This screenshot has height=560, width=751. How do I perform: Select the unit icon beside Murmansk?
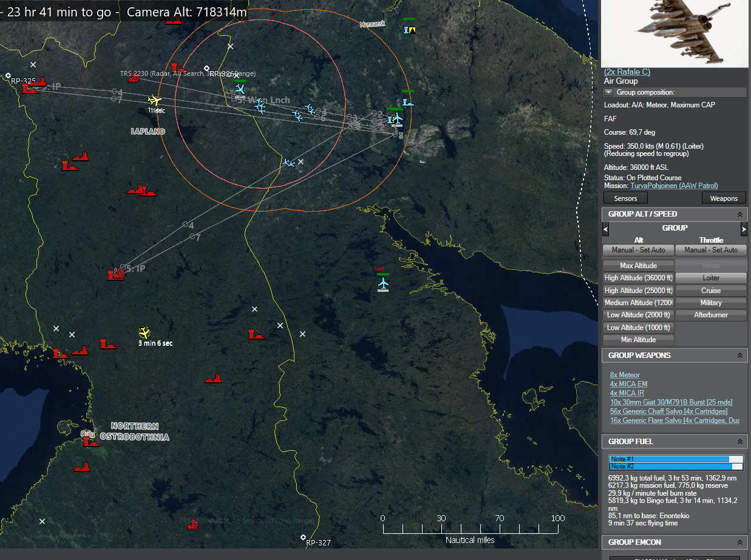410,29
